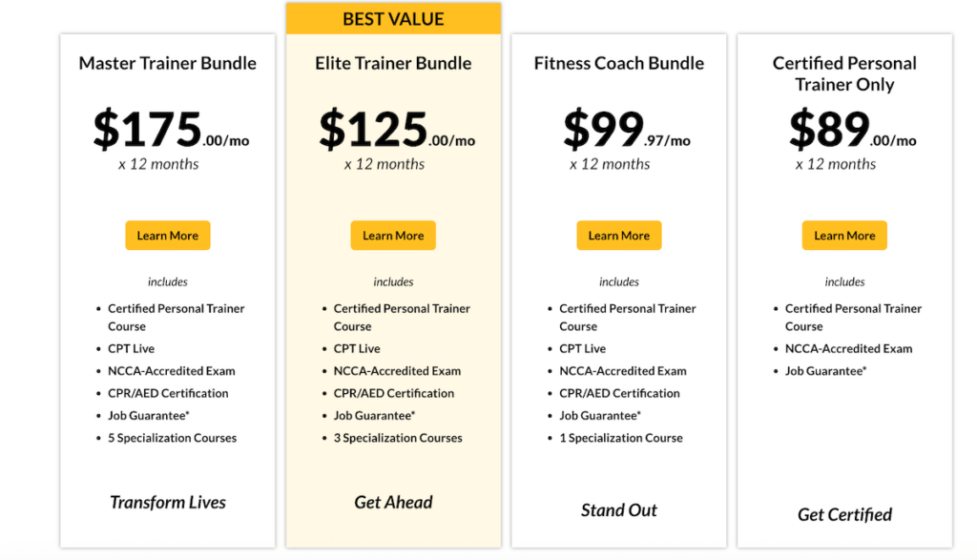The height and width of the screenshot is (560, 977).
Task: Select the 3 Specialization Courses item
Action: (x=398, y=438)
